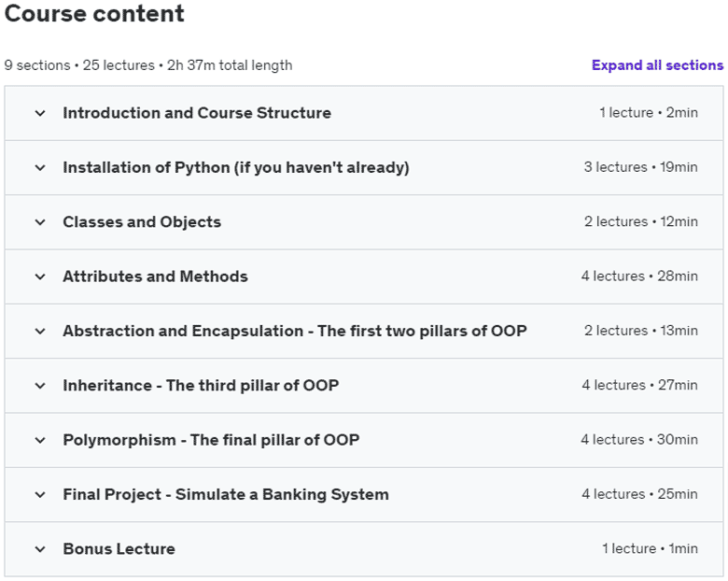Select the Classes and Objects title
The width and height of the screenshot is (728, 581).
click(x=142, y=222)
